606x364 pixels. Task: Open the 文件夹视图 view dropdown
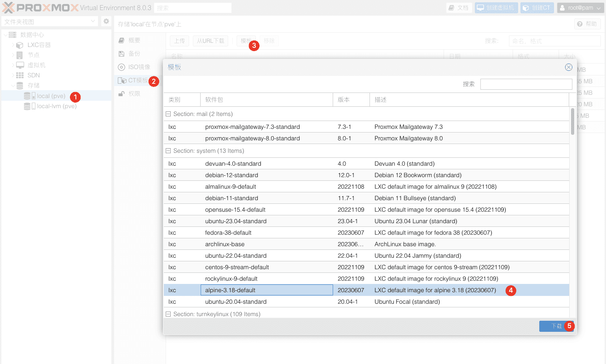tap(50, 22)
